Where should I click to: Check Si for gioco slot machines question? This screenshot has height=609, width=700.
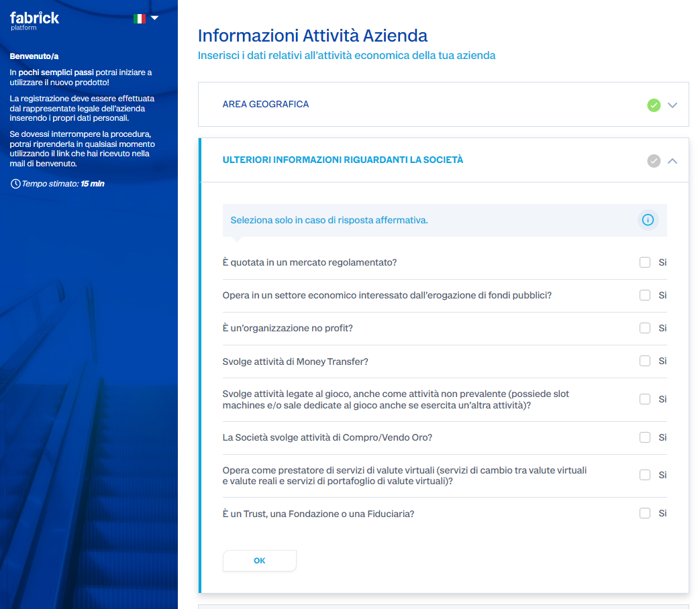pyautogui.click(x=645, y=399)
